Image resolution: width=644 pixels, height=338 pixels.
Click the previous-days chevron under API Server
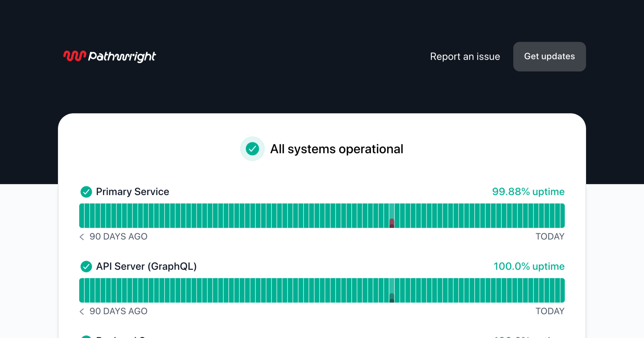82,311
